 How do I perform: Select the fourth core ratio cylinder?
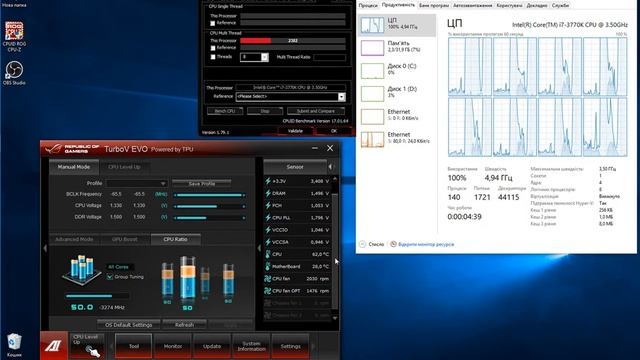pyautogui.click(x=228, y=280)
